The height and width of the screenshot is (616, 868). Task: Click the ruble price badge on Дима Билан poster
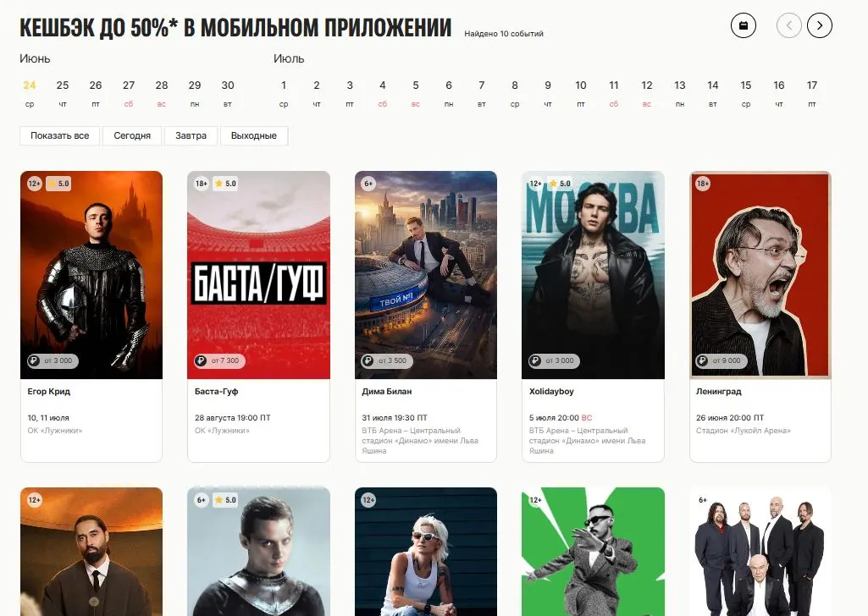coord(388,360)
